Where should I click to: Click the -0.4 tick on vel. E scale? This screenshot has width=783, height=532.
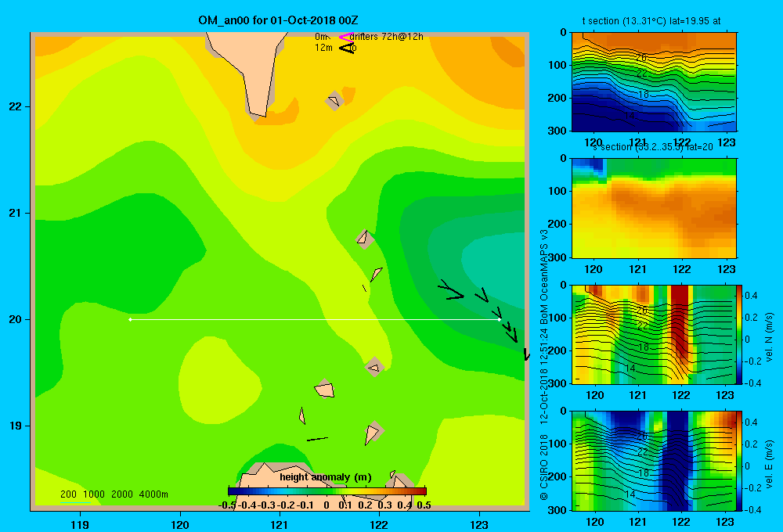pos(752,509)
